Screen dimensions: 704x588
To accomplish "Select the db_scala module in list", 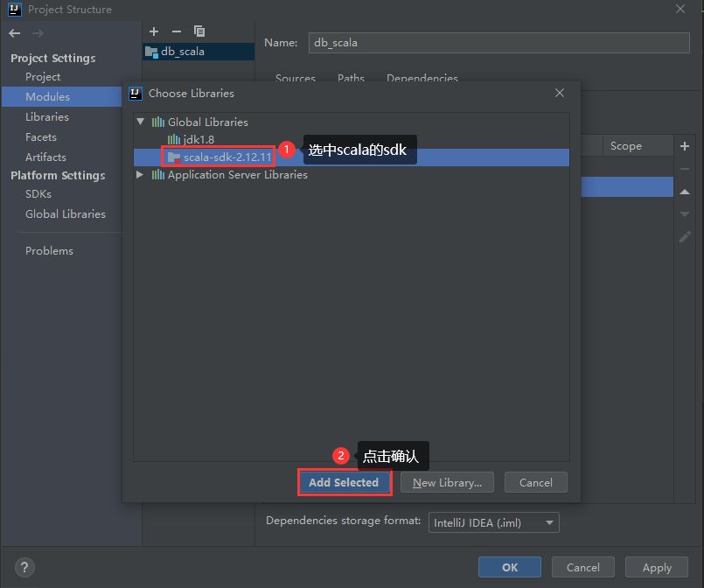I will 199,52.
